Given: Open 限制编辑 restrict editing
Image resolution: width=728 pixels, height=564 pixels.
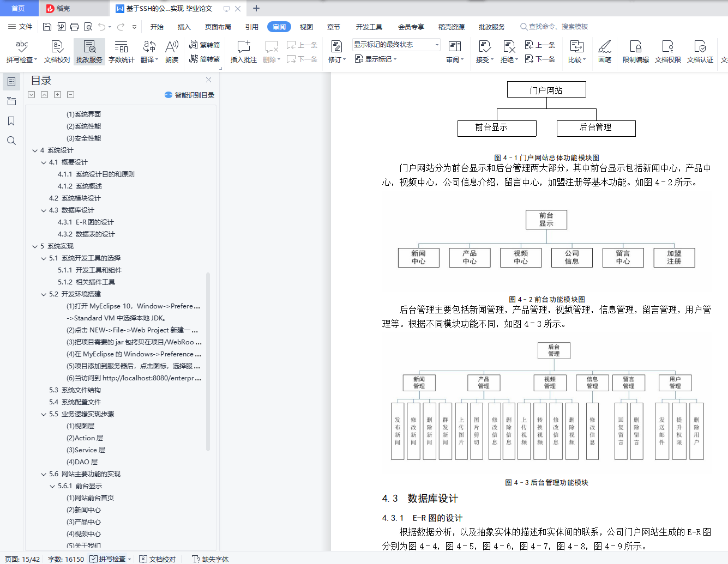Looking at the screenshot, I should click(x=636, y=52).
